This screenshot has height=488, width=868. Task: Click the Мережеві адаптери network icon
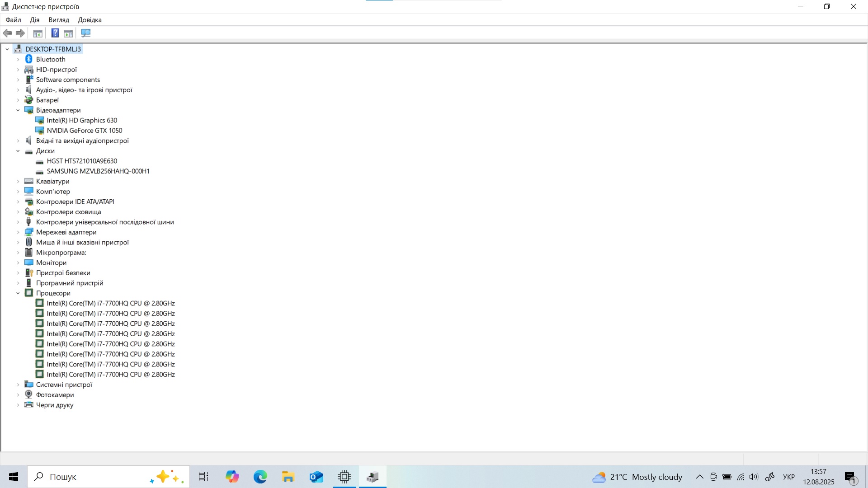point(29,232)
